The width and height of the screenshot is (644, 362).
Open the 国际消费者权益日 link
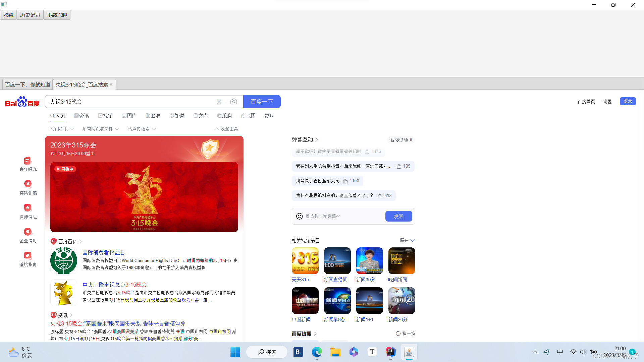[x=104, y=252]
